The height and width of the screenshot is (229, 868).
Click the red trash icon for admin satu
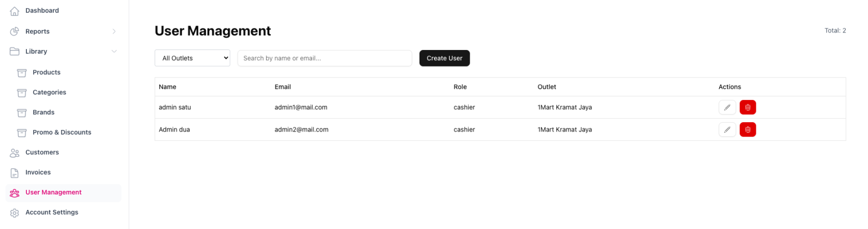(748, 107)
